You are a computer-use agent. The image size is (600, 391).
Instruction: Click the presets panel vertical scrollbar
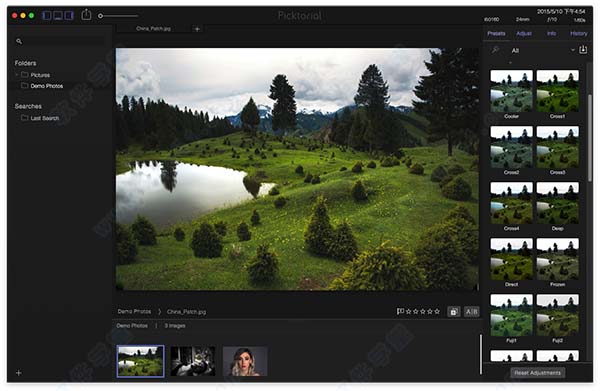[x=590, y=138]
